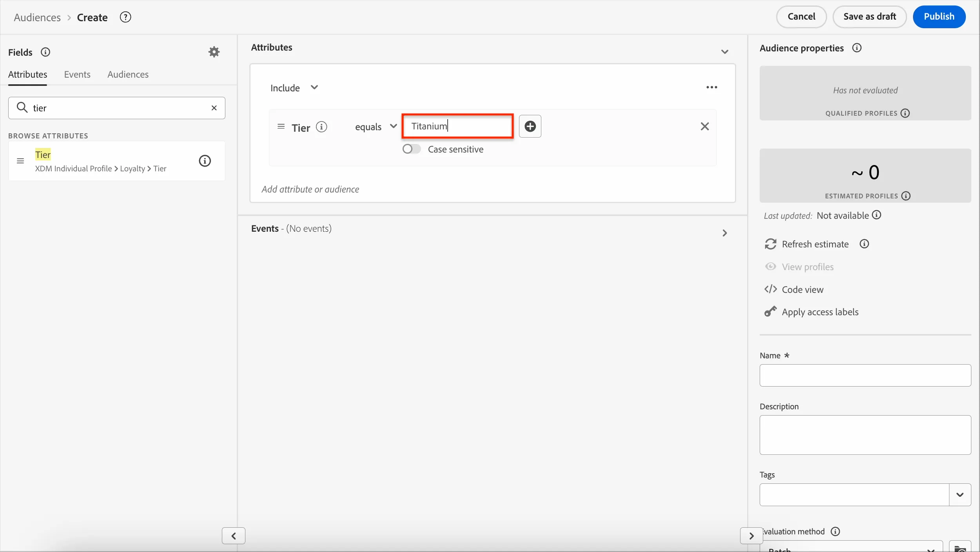Show info for Tier in Browse Attributes
The image size is (980, 552).
pos(205,161)
